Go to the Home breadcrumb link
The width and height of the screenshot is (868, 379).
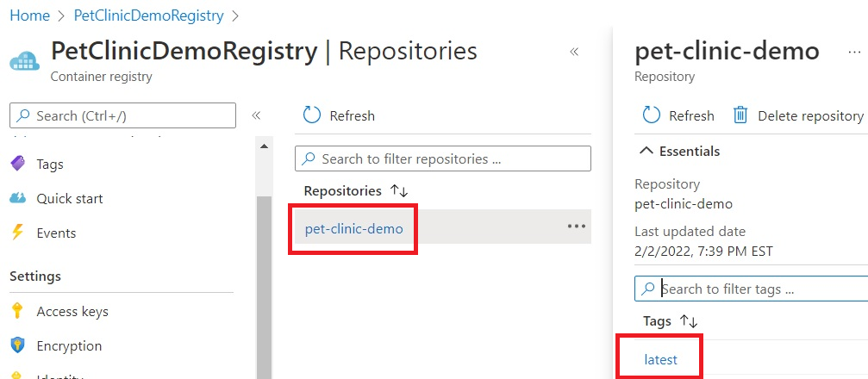(30, 16)
